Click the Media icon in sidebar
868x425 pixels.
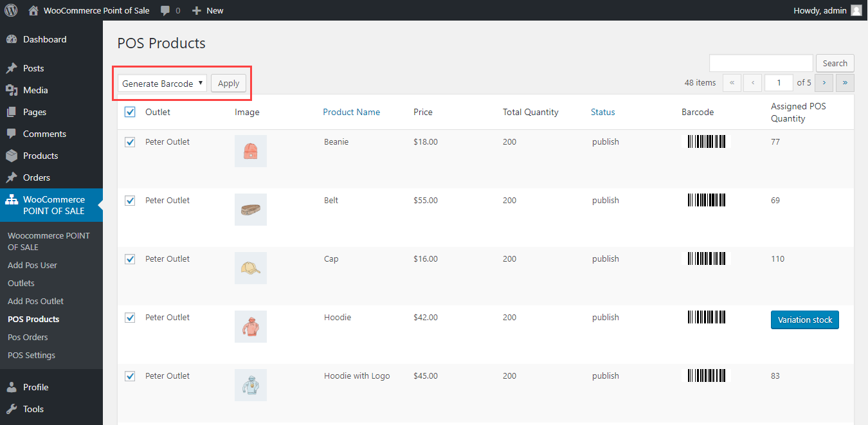pos(12,90)
